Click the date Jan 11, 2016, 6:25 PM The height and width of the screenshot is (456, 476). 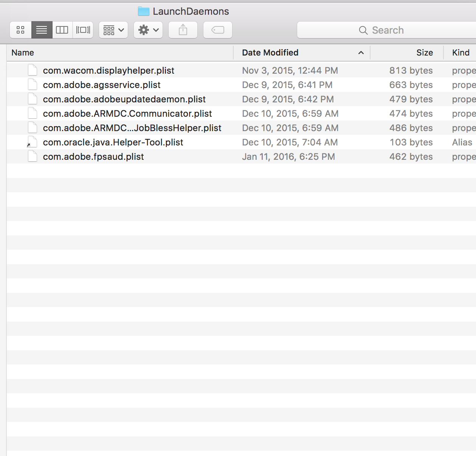[x=288, y=157]
